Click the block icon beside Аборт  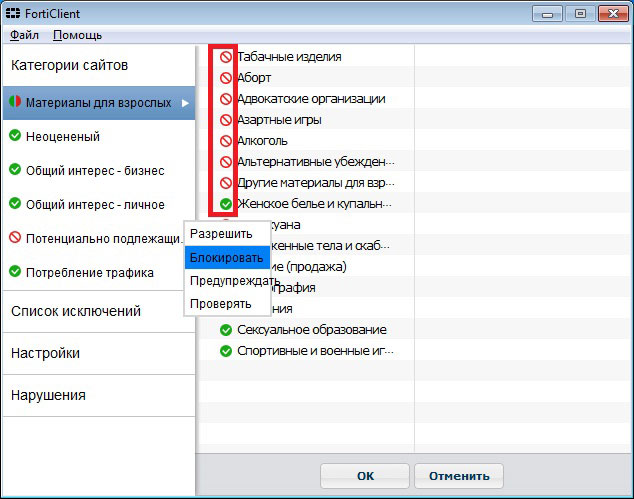[226, 78]
